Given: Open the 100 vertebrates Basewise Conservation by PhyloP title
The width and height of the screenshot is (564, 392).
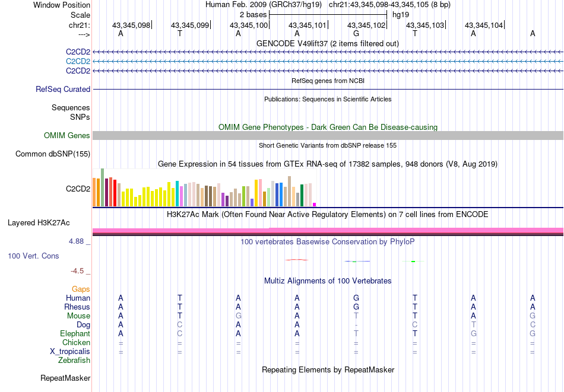Looking at the screenshot, I should tap(328, 242).
